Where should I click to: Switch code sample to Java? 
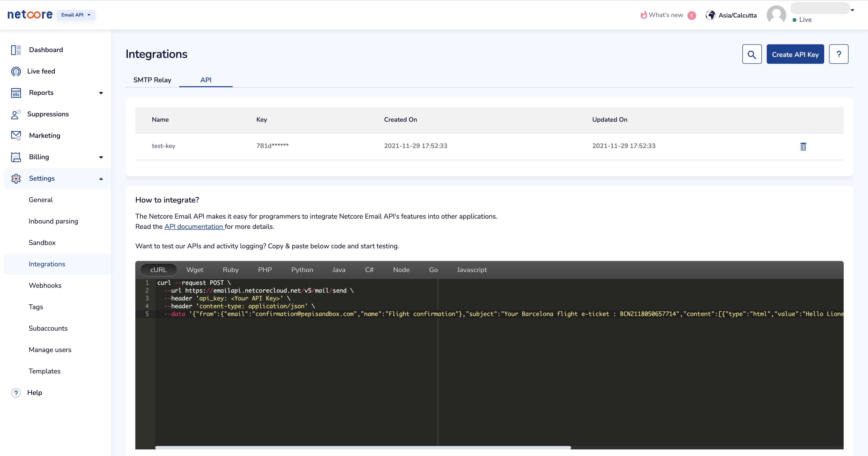coord(339,270)
